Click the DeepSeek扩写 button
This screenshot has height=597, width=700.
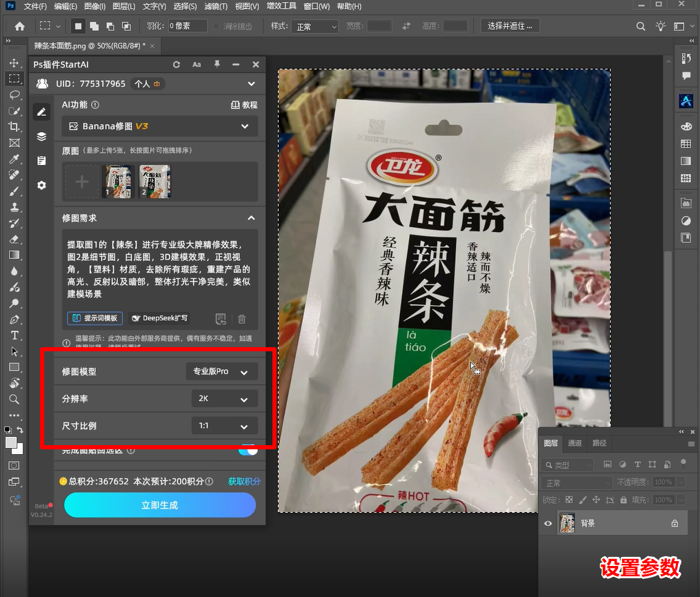pyautogui.click(x=159, y=318)
